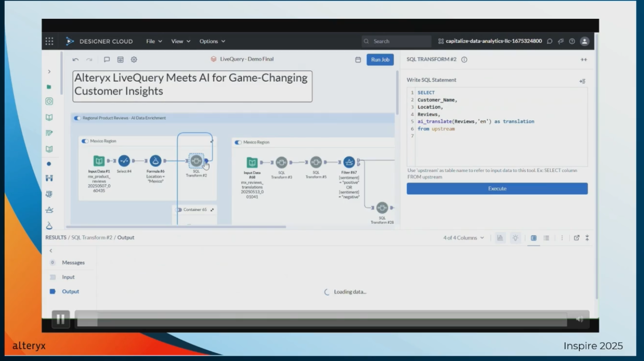Click the video progress bar
Viewport: 644px width, 361px height.
click(x=322, y=320)
